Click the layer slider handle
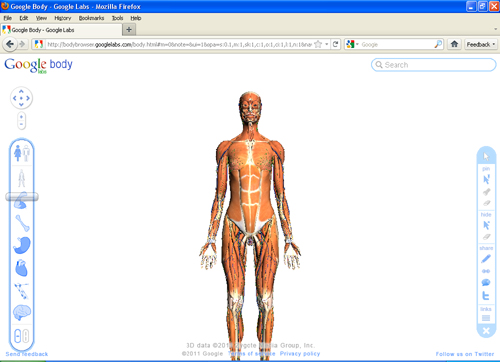 point(22,197)
